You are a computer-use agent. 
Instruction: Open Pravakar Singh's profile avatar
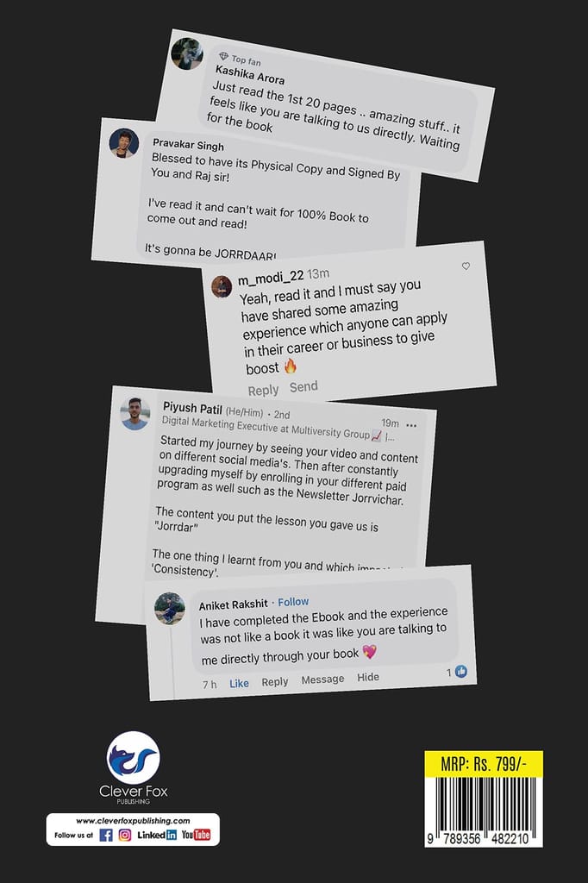pyautogui.click(x=124, y=143)
